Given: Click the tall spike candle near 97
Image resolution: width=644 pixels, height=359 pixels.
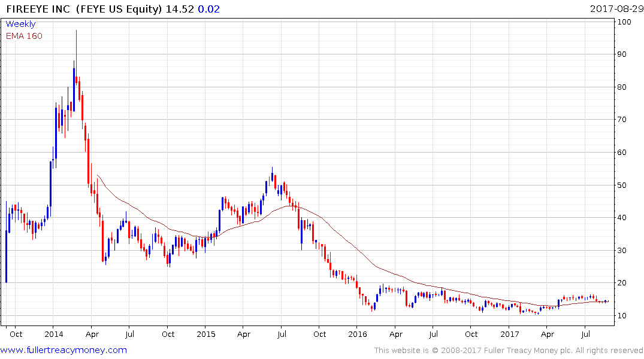Looking at the screenshot, I should 77,57.
